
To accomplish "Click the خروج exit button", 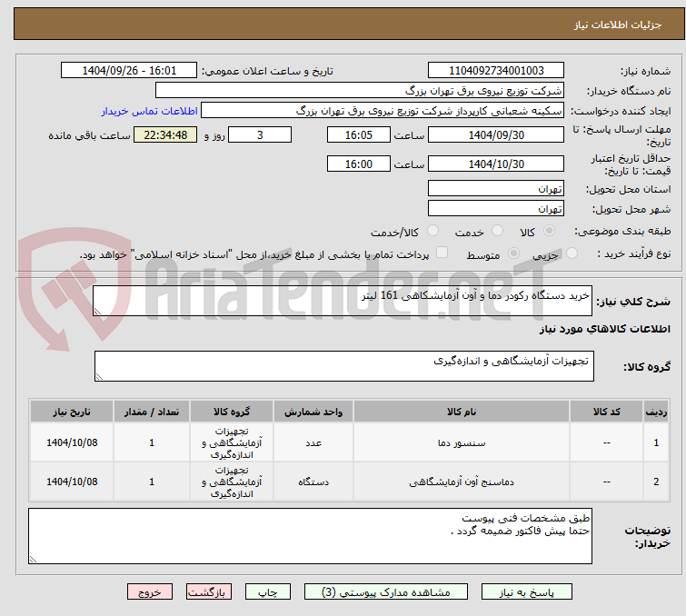I will pyautogui.click(x=150, y=592).
